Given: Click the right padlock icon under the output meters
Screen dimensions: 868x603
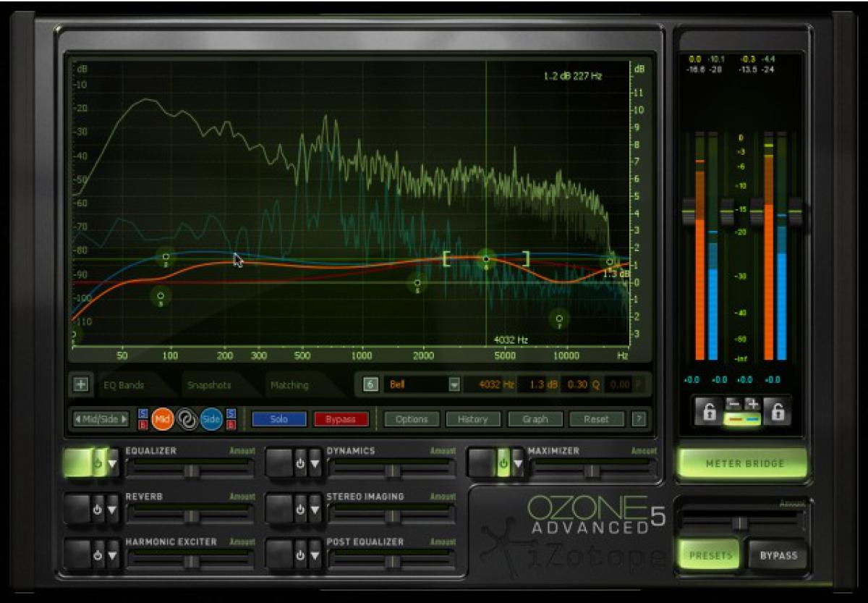Looking at the screenshot, I should tap(778, 412).
